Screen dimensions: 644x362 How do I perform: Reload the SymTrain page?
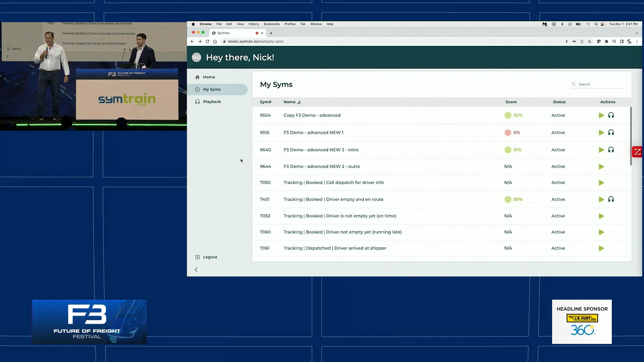point(207,42)
